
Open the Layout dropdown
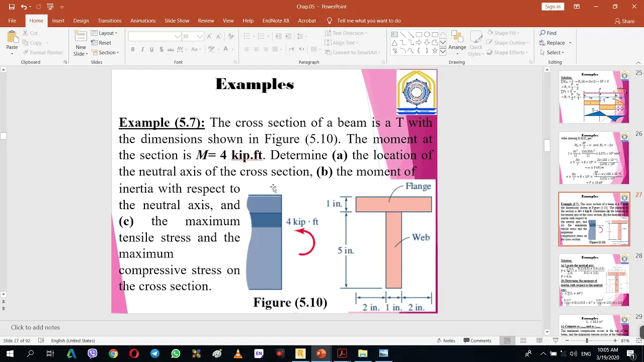point(104,33)
